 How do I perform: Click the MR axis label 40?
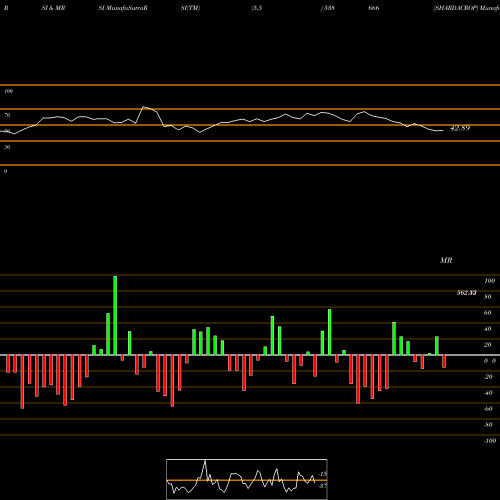tap(488, 329)
